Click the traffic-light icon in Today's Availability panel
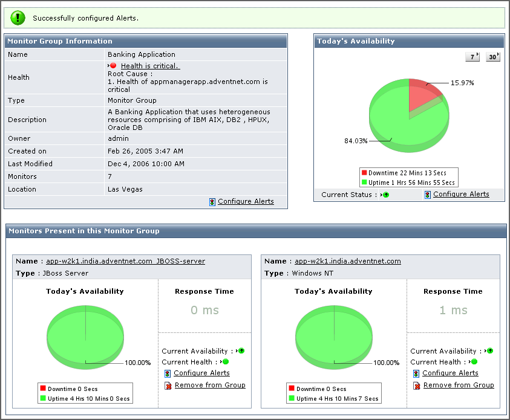 click(x=427, y=195)
